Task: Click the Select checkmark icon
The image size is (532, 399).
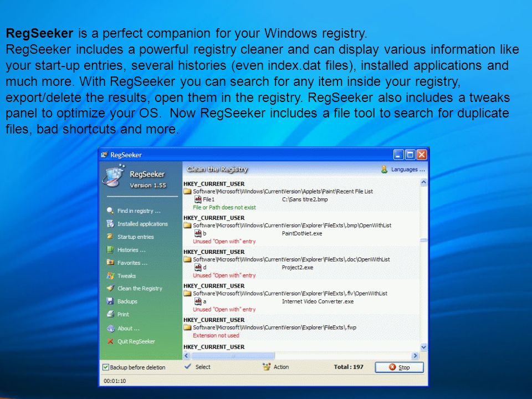Action: (188, 366)
